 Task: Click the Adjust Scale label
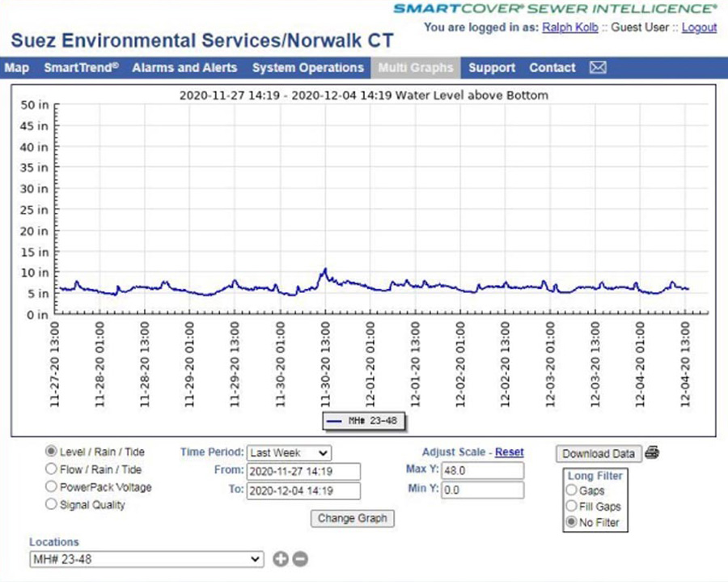(x=454, y=452)
